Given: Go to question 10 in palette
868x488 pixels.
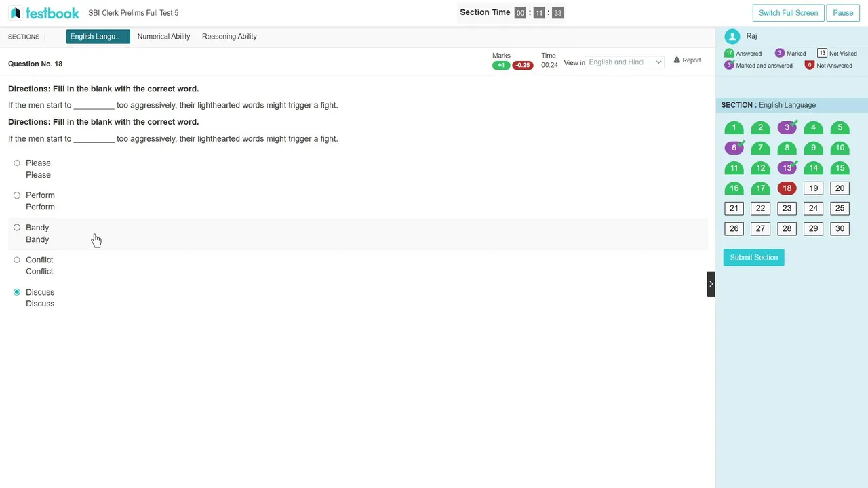Looking at the screenshot, I should tap(840, 148).
